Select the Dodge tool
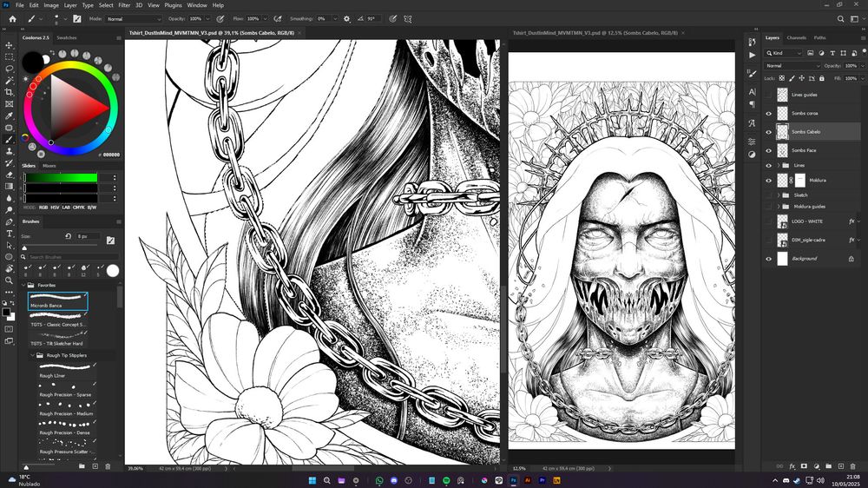This screenshot has width=868, height=488. click(9, 210)
